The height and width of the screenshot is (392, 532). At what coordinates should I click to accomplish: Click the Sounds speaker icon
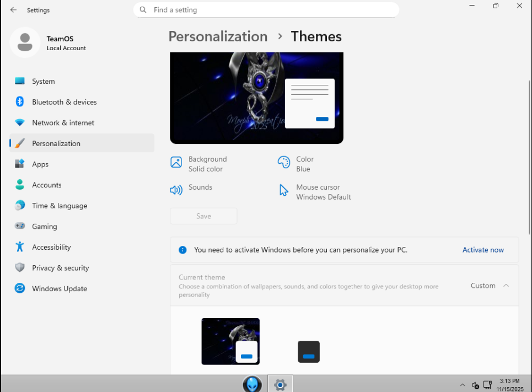click(x=176, y=190)
